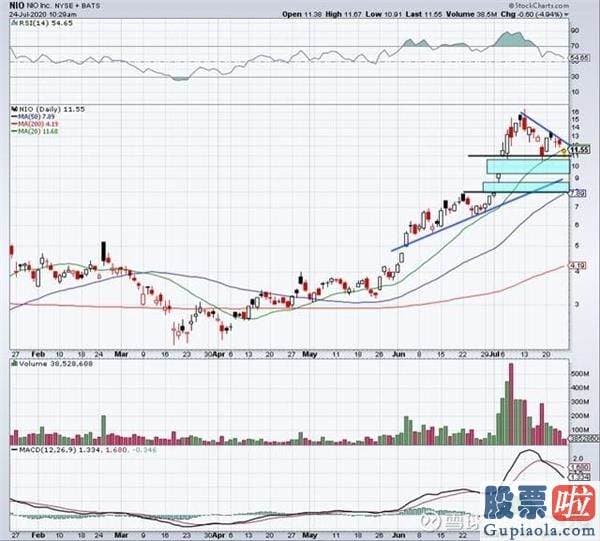Image resolution: width=600 pixels, height=541 pixels.
Task: Click the 4.19 MA(200) axis tag
Action: pos(577,265)
